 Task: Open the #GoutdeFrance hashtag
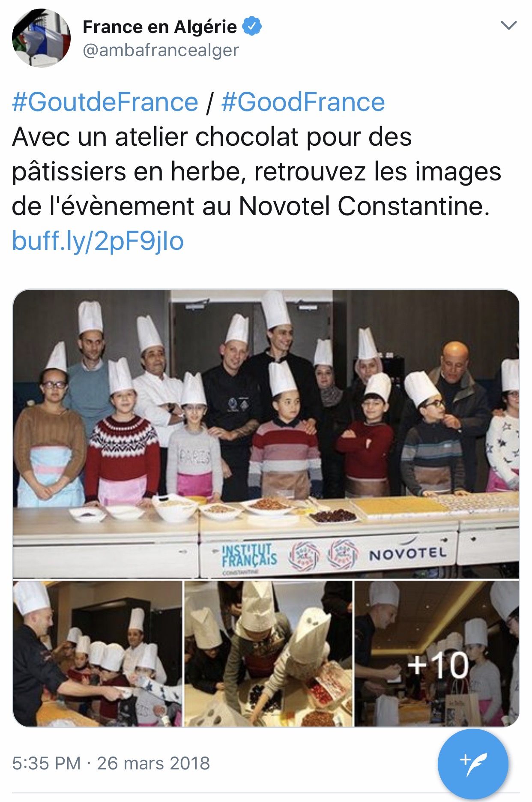(x=105, y=102)
